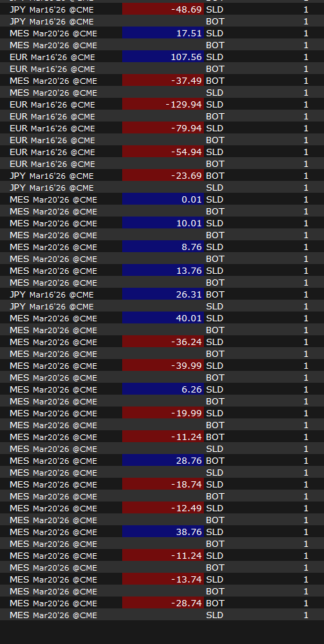Select the -54.94 P&L cell

[163, 152]
